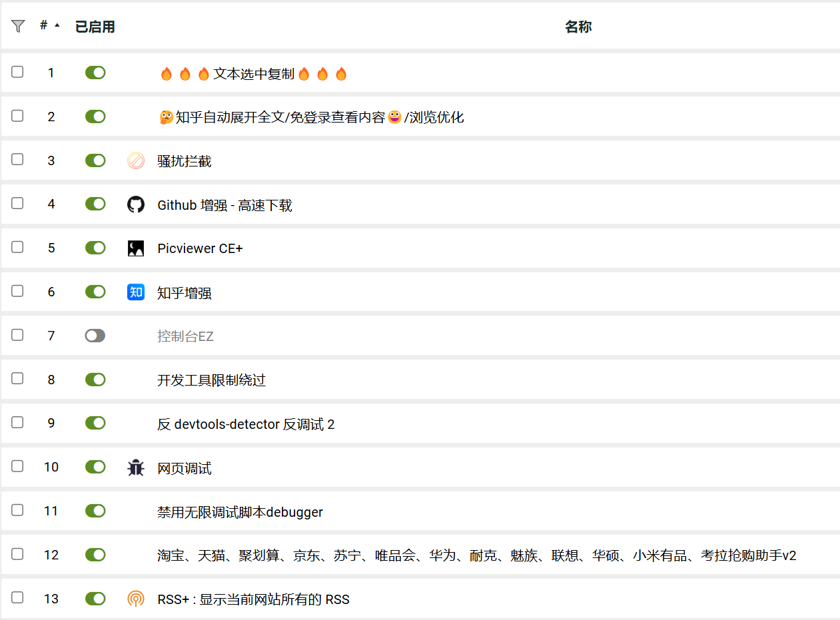Check the row 12 checkbox
840x620 pixels.
17,554
